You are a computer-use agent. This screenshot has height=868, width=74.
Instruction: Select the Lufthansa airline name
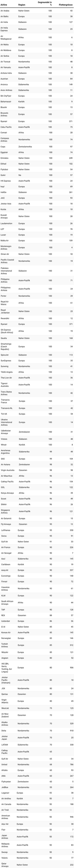[x=5, y=530]
